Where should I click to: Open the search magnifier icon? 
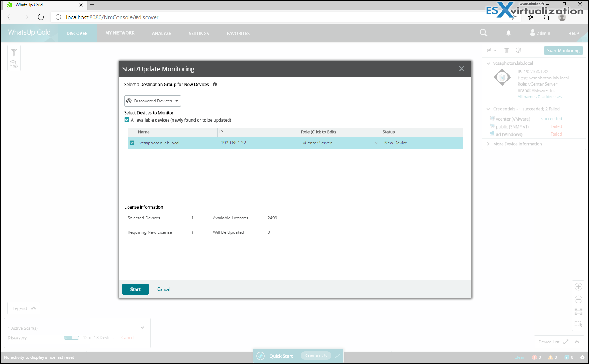click(483, 33)
